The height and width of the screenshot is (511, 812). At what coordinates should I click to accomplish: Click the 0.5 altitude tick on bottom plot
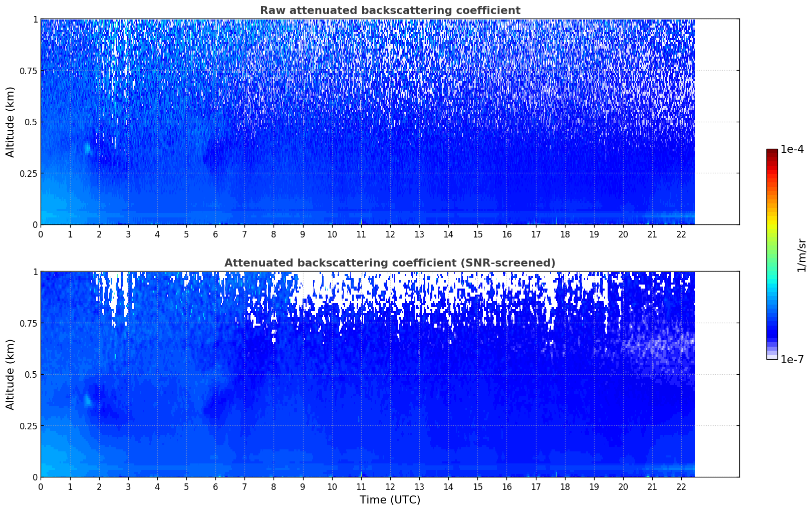click(31, 374)
